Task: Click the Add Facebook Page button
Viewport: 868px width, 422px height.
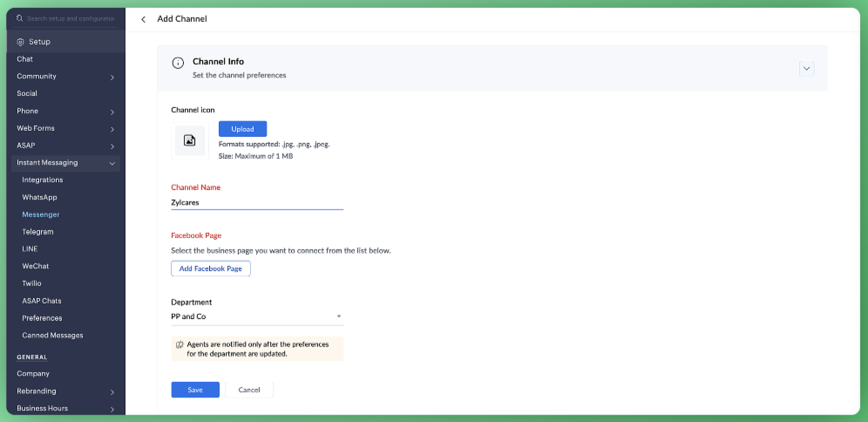Action: [x=211, y=269]
